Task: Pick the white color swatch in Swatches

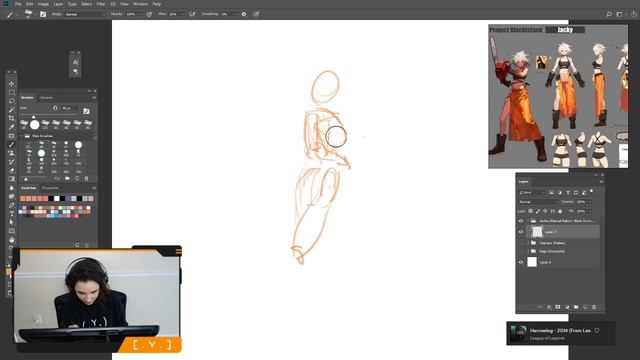Action: click(57, 199)
